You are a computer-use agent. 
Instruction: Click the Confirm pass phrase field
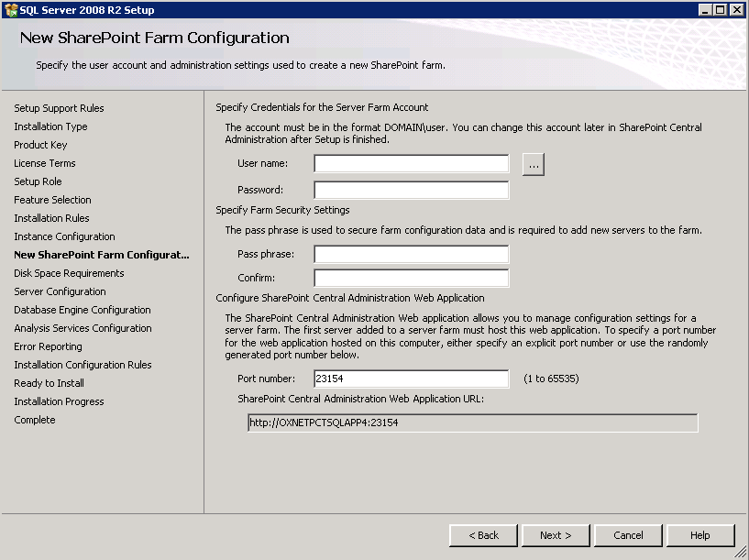click(x=412, y=278)
